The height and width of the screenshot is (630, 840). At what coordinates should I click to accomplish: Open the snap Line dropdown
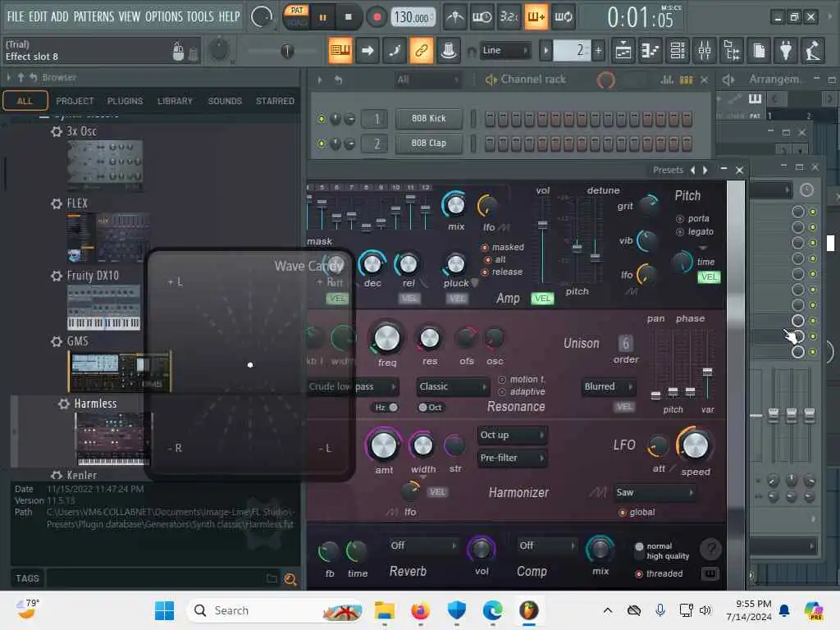[x=504, y=50]
